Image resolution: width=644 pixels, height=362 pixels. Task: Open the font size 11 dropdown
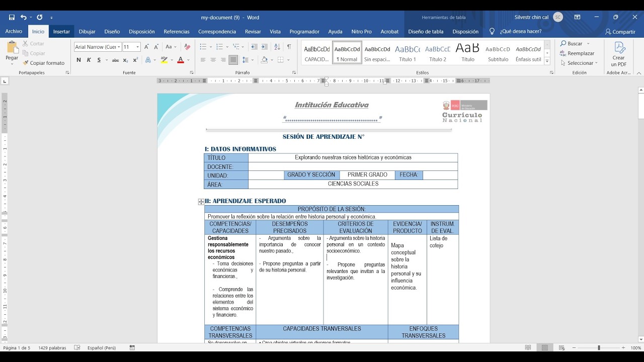(x=138, y=47)
